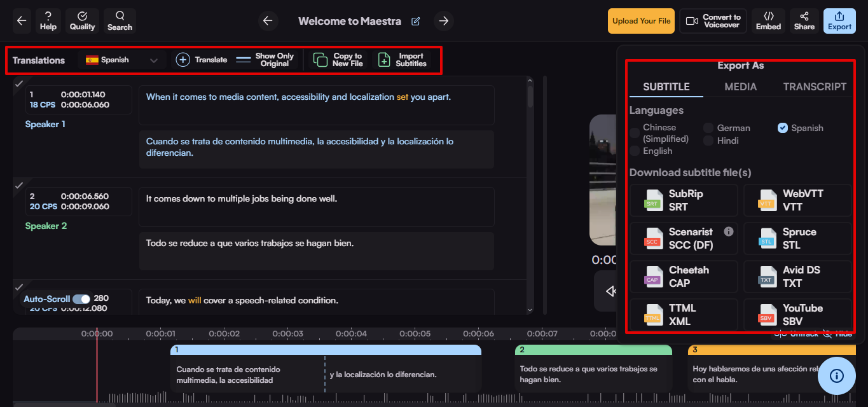The image size is (868, 407).
Task: Click the Upload Your File button
Action: [641, 20]
